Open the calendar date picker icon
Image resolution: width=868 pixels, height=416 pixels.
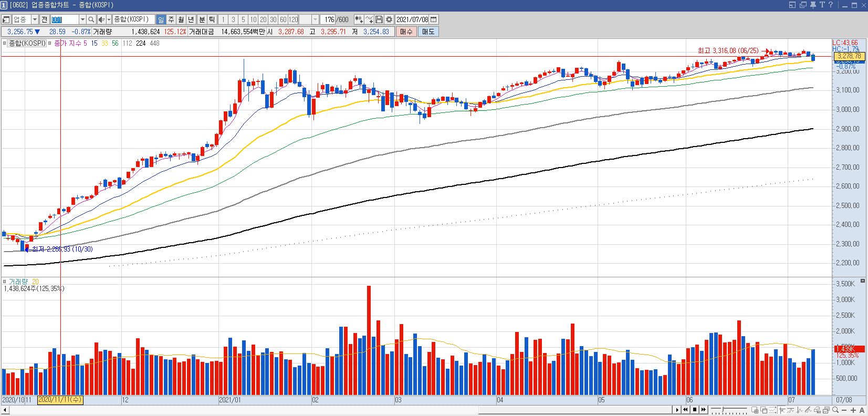pyautogui.click(x=434, y=19)
